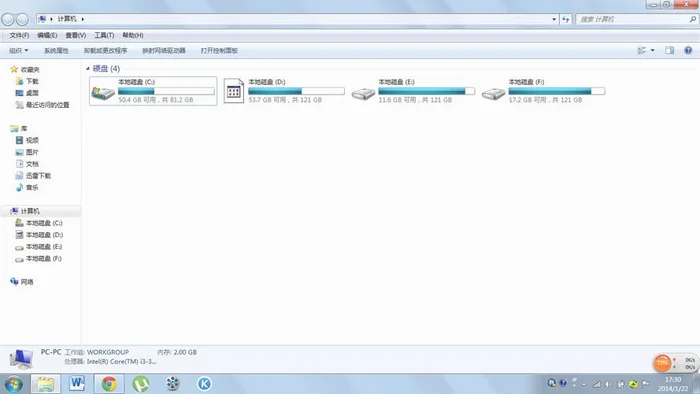Open uTorrent from the taskbar

141,384
